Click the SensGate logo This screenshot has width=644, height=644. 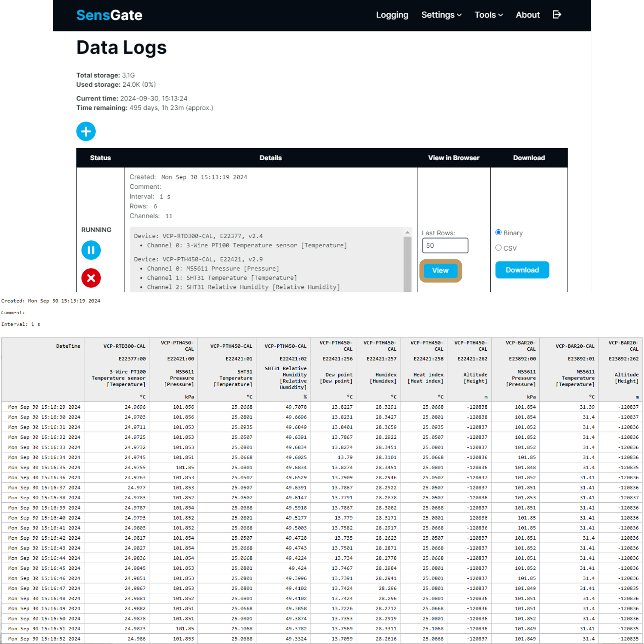click(109, 15)
